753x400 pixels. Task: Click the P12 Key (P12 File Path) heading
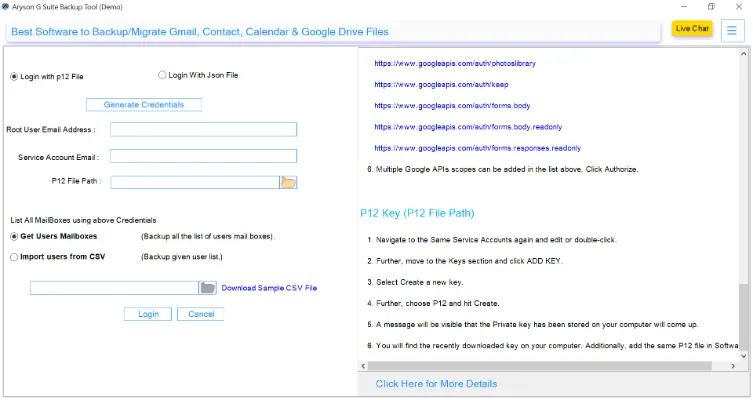pos(417,213)
